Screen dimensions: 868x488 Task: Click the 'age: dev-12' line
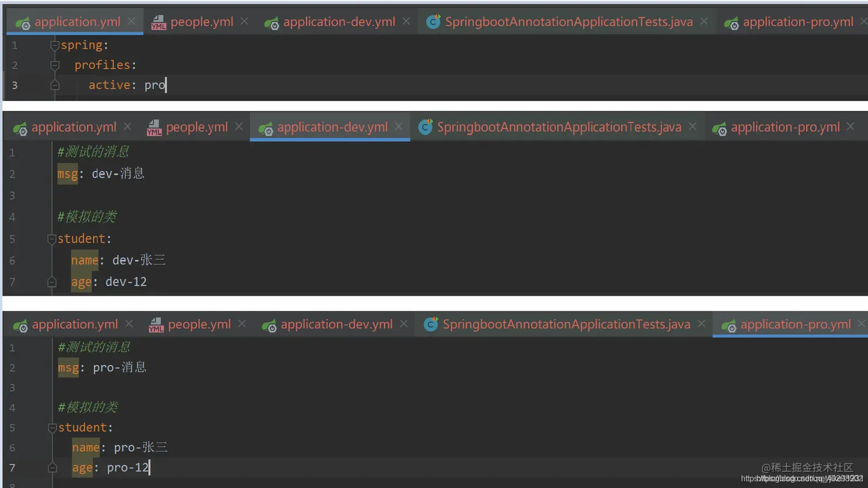point(109,282)
